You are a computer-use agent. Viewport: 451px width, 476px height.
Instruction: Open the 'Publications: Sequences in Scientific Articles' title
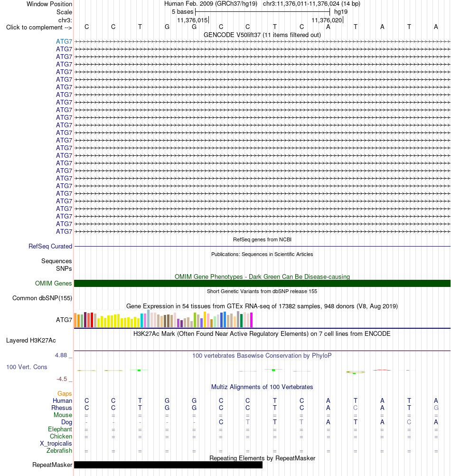[262, 255]
